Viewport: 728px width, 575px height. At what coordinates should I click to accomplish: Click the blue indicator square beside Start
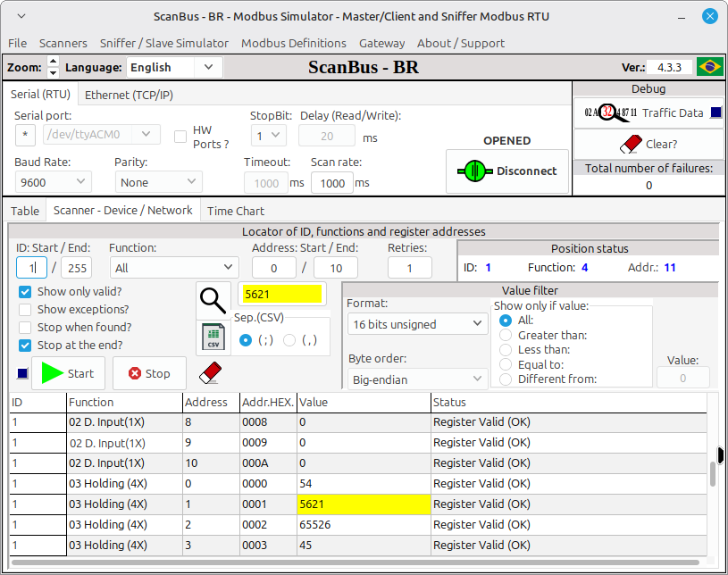pos(22,373)
